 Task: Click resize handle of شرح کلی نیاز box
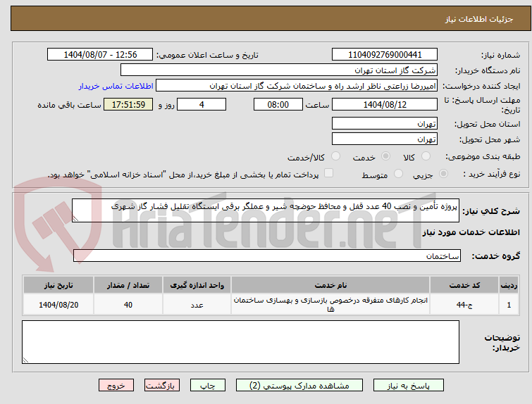pyautogui.click(x=75, y=219)
